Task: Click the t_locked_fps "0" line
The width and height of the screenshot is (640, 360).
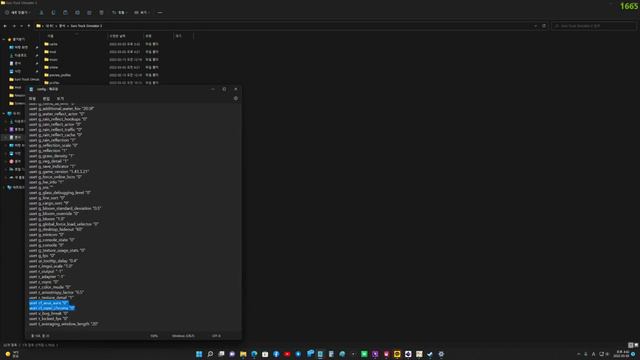Action: tap(48, 319)
